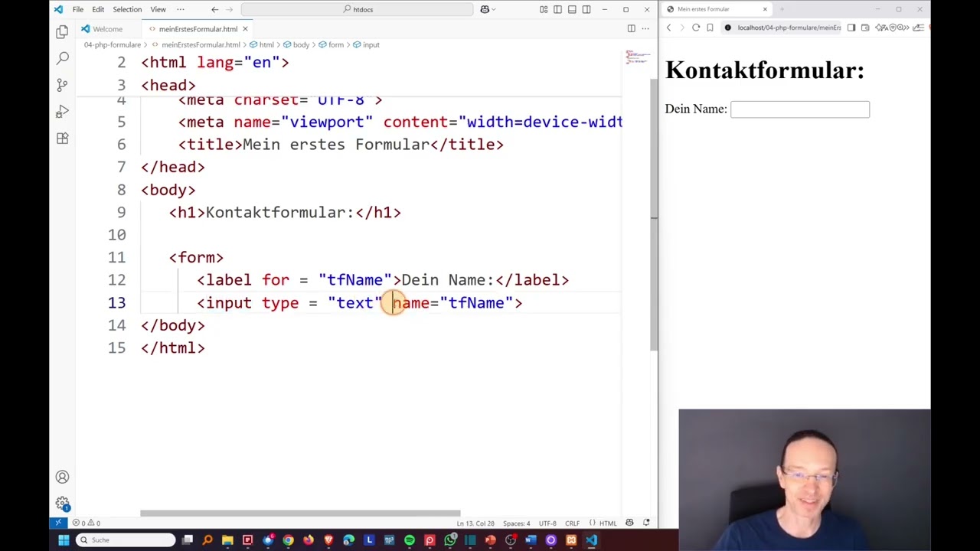980x551 pixels.
Task: Open the Manage gear icon
Action: [x=62, y=503]
